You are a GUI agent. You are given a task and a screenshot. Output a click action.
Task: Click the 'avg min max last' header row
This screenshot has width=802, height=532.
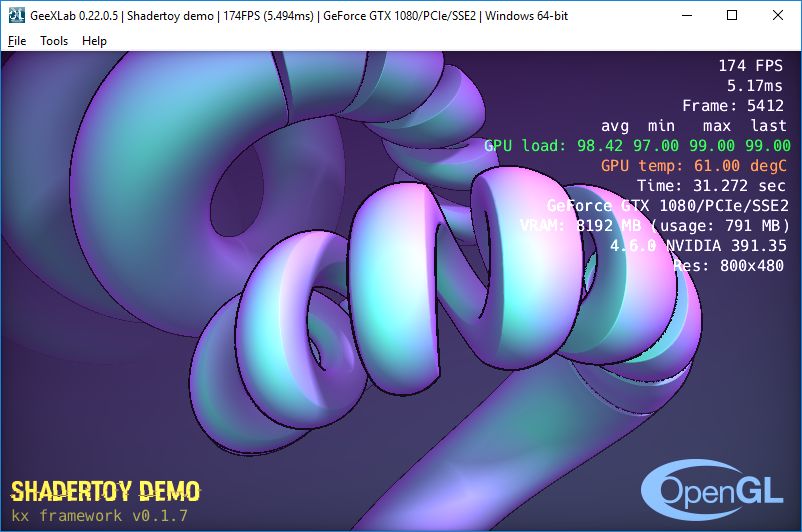pyautogui.click(x=694, y=126)
